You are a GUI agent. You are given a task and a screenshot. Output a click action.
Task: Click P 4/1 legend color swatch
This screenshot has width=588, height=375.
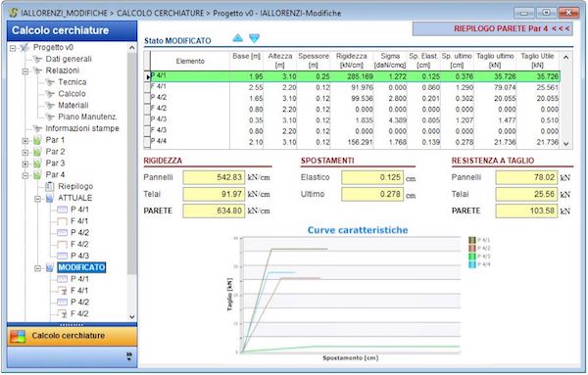pyautogui.click(x=472, y=240)
